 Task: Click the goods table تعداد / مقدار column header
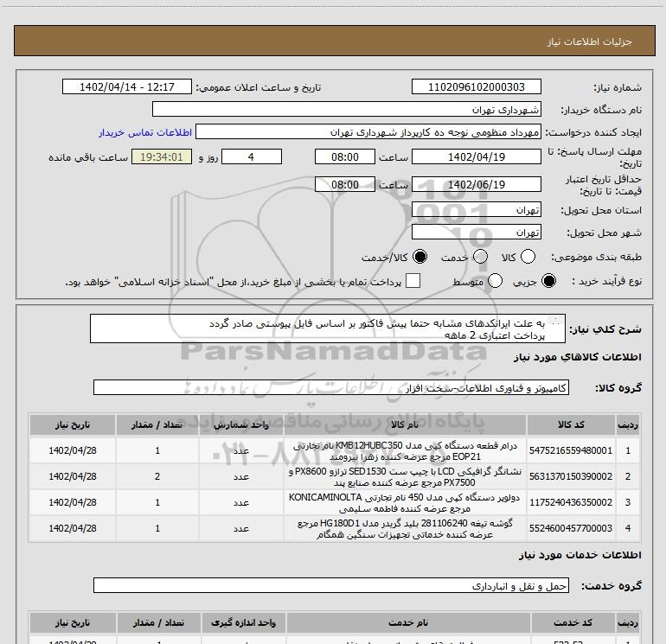click(x=157, y=424)
